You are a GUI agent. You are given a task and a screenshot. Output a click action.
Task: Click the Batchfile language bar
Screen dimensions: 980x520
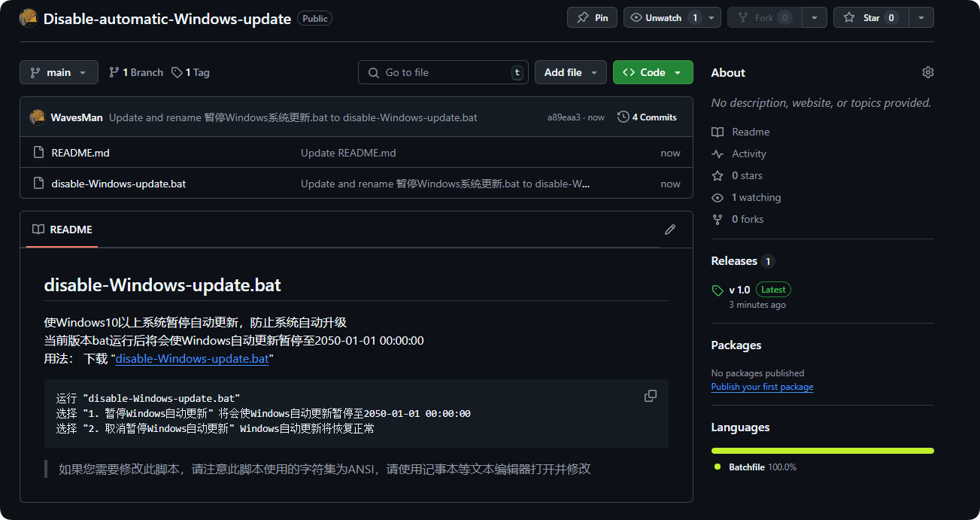coord(823,451)
